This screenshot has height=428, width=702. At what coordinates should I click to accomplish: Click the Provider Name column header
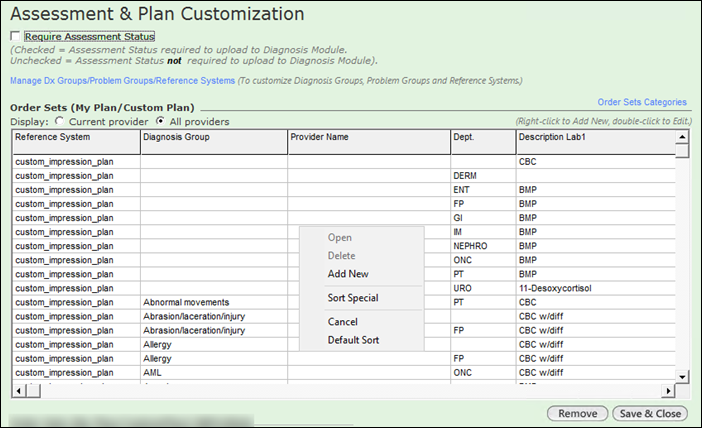click(x=369, y=142)
